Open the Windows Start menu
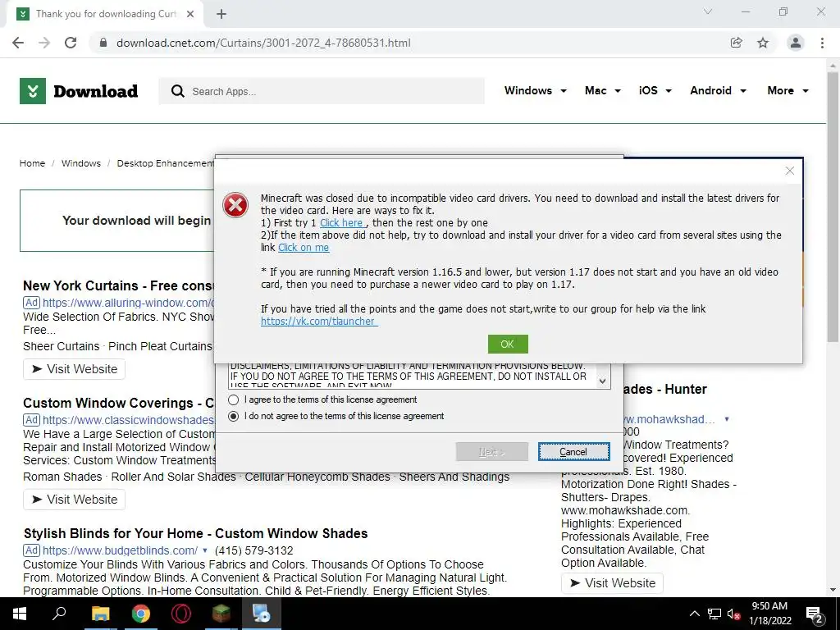Screen dimensions: 840x630 [20, 614]
